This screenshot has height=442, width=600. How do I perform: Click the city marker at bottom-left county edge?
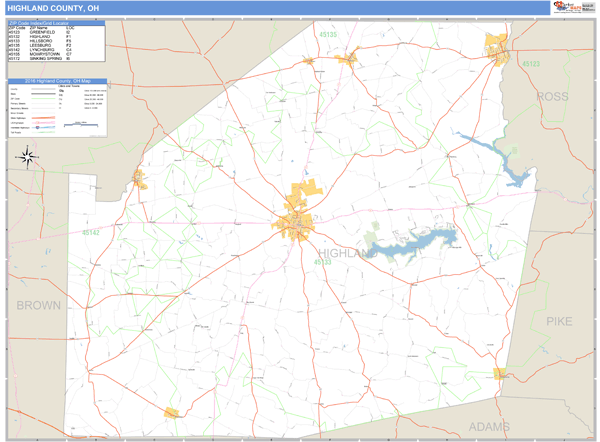point(172,411)
